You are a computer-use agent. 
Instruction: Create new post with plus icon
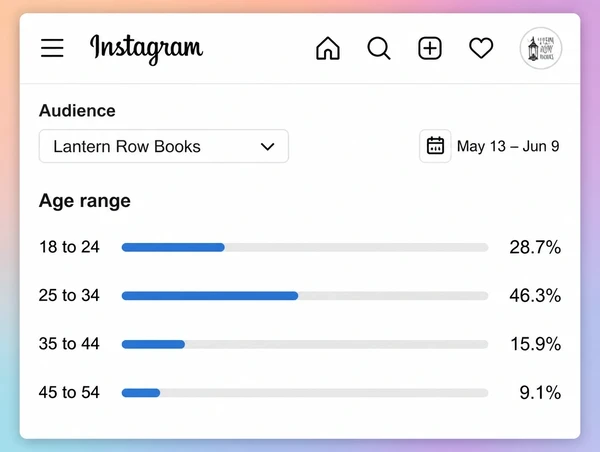click(x=430, y=48)
